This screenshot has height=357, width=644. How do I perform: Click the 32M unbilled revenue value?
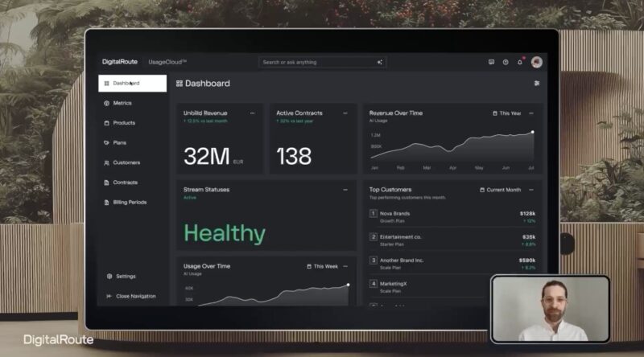[x=207, y=156]
